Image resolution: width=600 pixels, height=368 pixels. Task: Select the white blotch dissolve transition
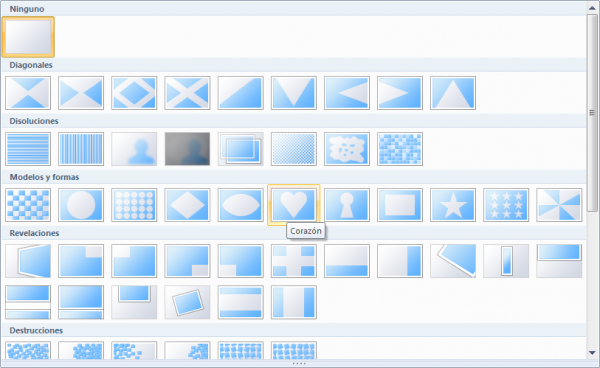(x=347, y=149)
